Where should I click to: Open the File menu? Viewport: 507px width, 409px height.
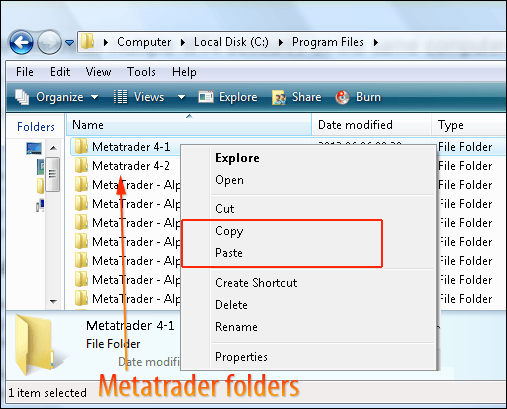25,72
